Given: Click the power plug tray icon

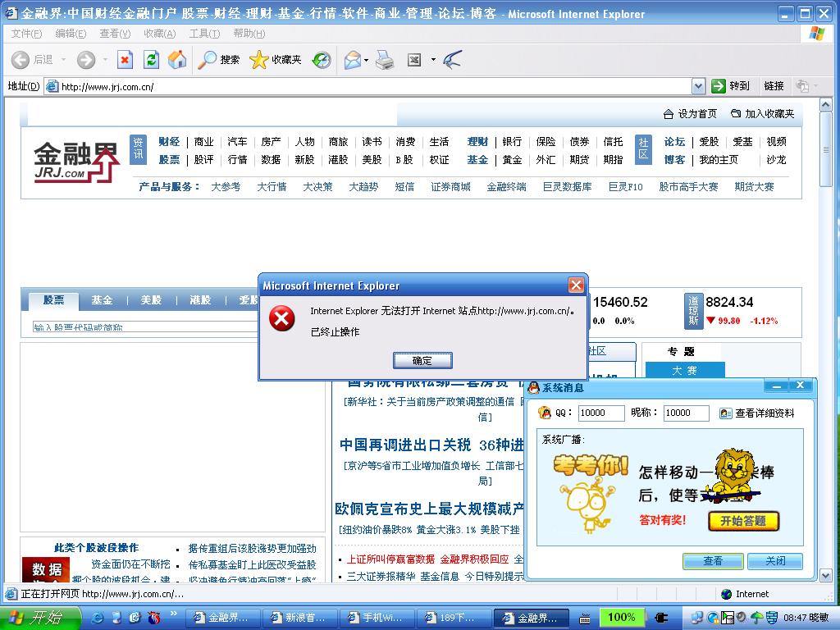Looking at the screenshot, I should (x=661, y=618).
